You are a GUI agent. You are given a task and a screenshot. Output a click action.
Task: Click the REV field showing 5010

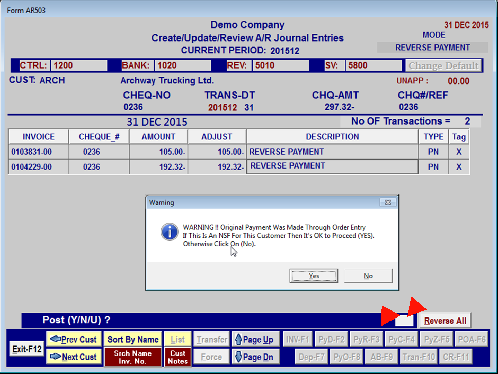(x=281, y=65)
